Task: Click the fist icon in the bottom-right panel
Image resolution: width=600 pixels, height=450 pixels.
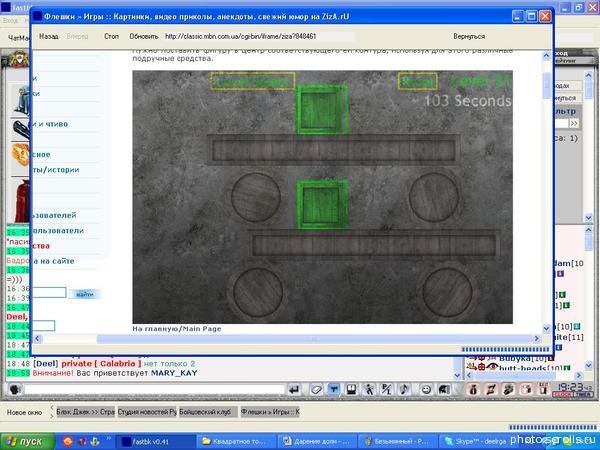Action: point(509,390)
